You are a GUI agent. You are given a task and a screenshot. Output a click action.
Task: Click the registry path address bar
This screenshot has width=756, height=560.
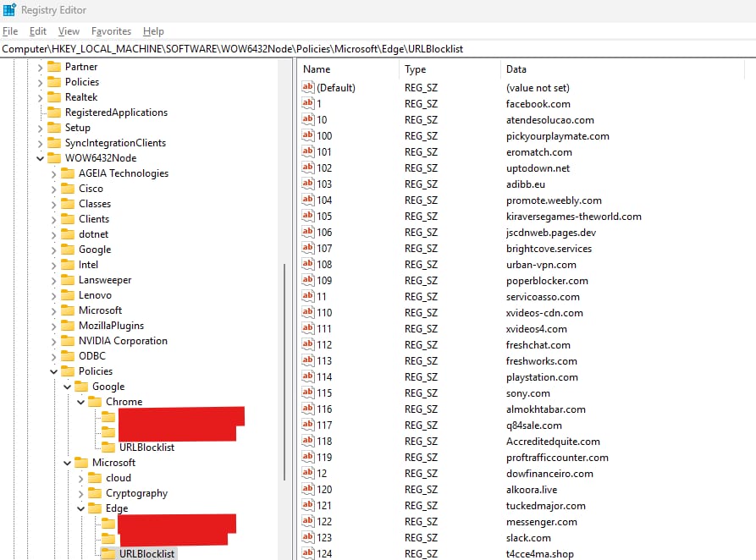pyautogui.click(x=378, y=49)
